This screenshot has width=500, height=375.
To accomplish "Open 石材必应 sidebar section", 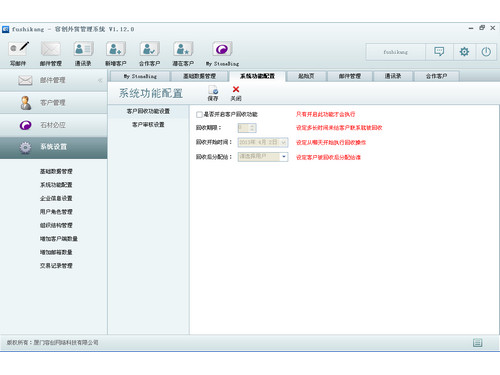I will pos(53,125).
